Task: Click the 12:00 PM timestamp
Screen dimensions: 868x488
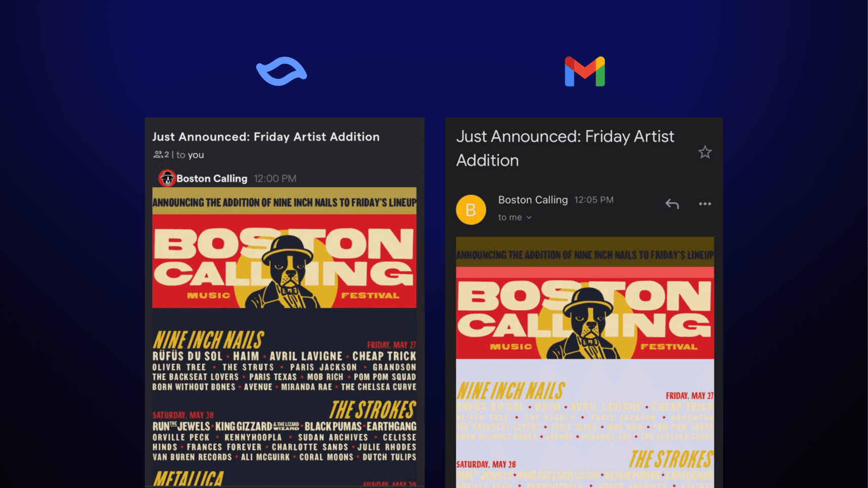Action: (275, 179)
